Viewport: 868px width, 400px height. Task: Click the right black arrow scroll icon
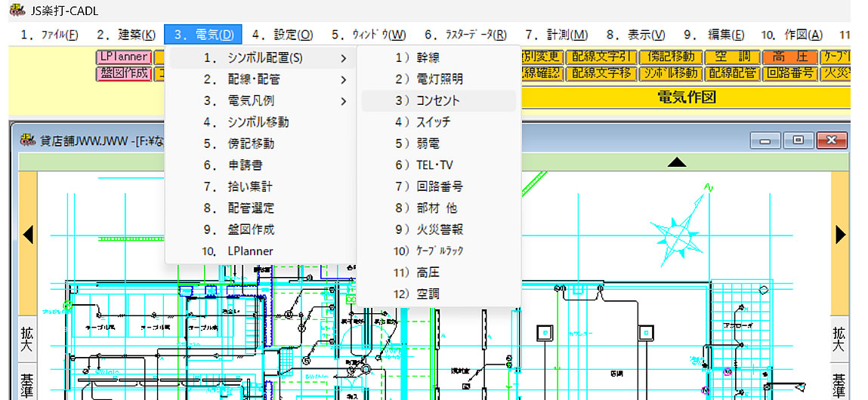840,235
